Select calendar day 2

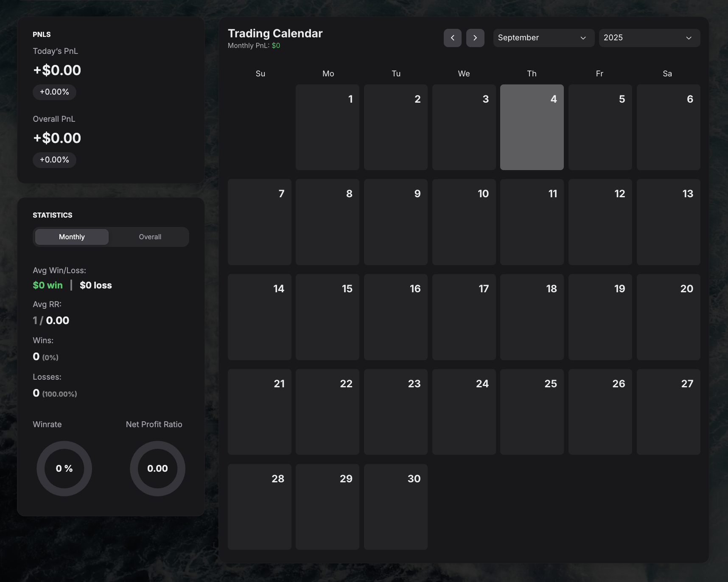[395, 127]
